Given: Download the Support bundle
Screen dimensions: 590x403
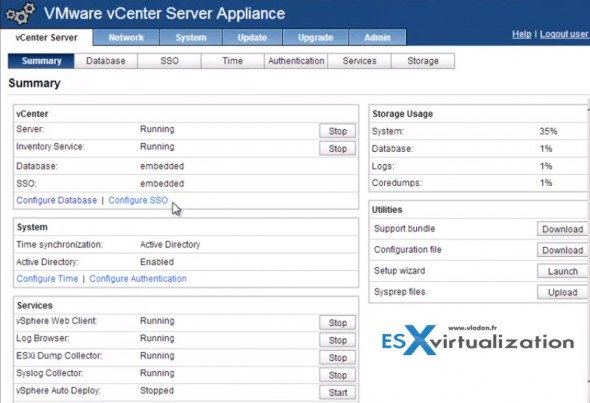Looking at the screenshot, I should point(562,229).
